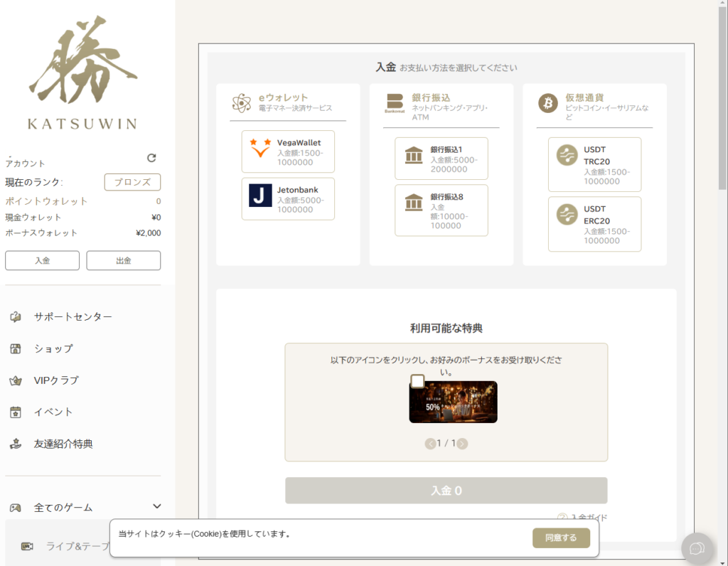Select Jetonbank payment method

tap(288, 199)
